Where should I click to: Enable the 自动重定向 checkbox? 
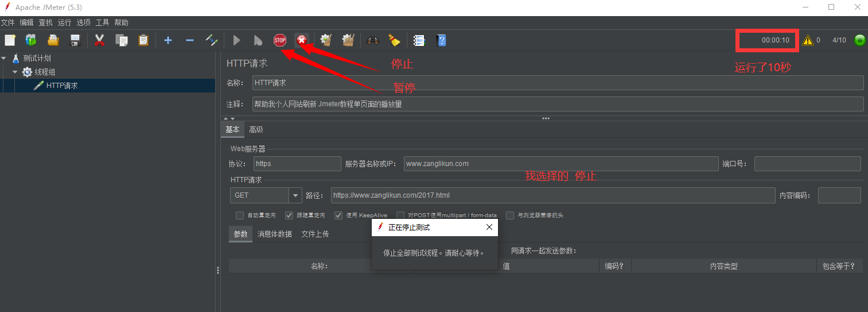click(240, 215)
